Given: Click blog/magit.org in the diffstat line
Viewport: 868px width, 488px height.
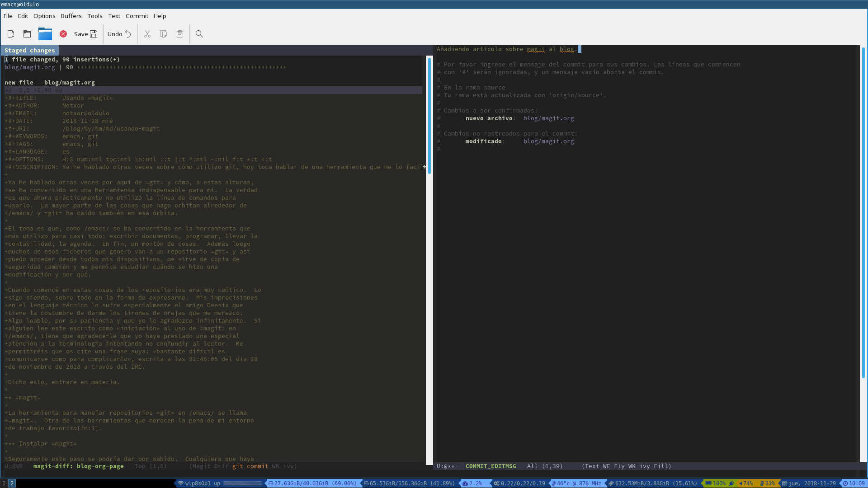Looking at the screenshot, I should point(30,67).
